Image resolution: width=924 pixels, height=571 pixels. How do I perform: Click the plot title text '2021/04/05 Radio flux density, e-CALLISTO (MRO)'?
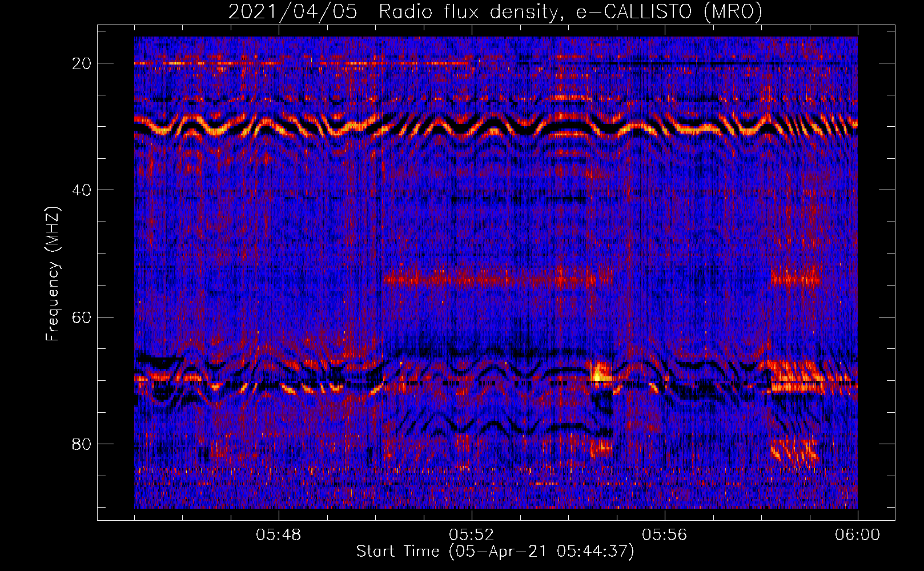(495, 11)
